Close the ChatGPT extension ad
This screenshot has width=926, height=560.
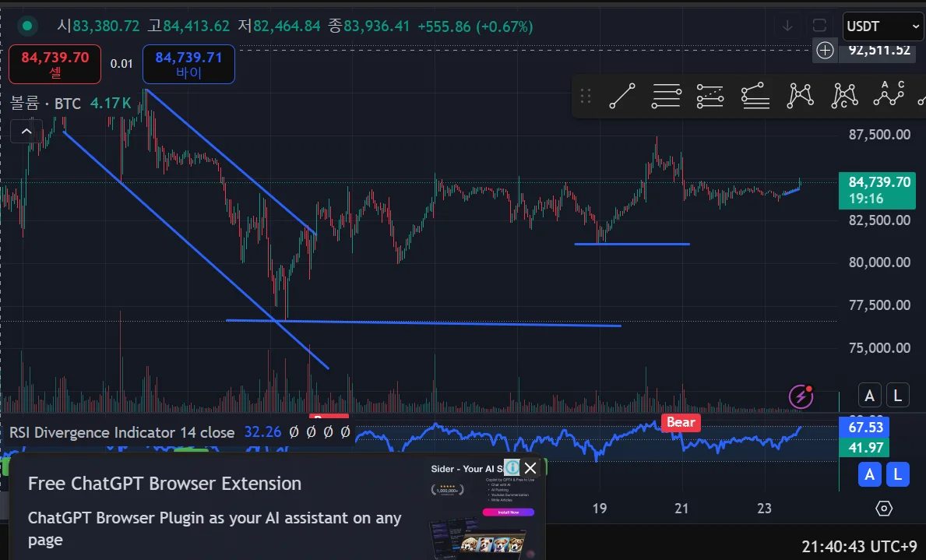[530, 468]
